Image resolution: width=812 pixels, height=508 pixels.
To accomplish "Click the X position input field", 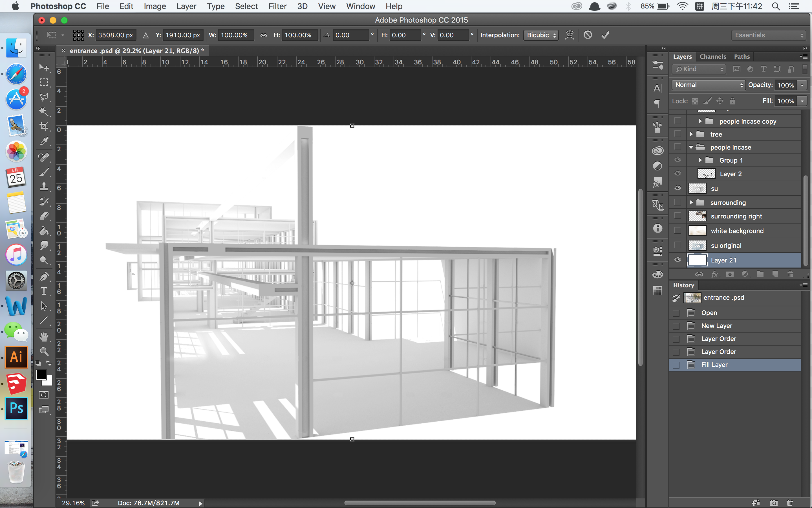I will 116,35.
